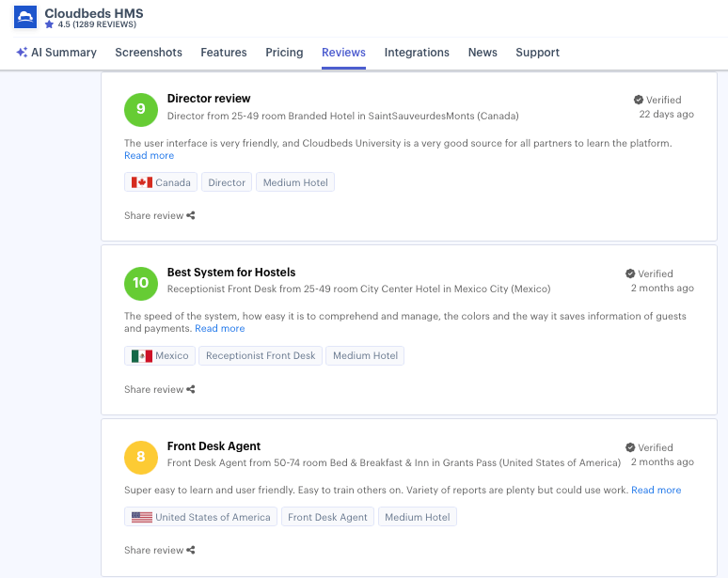The height and width of the screenshot is (578, 728).
Task: Click the 22 days ago timestamp
Action: (x=666, y=114)
